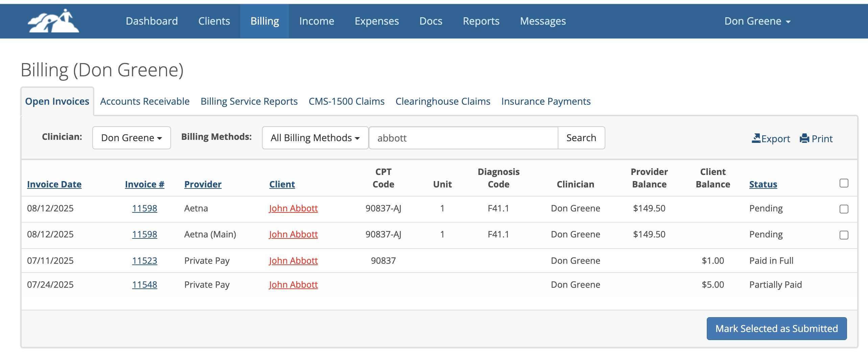Open the Clients menu
The height and width of the screenshot is (358, 868).
coord(214,21)
